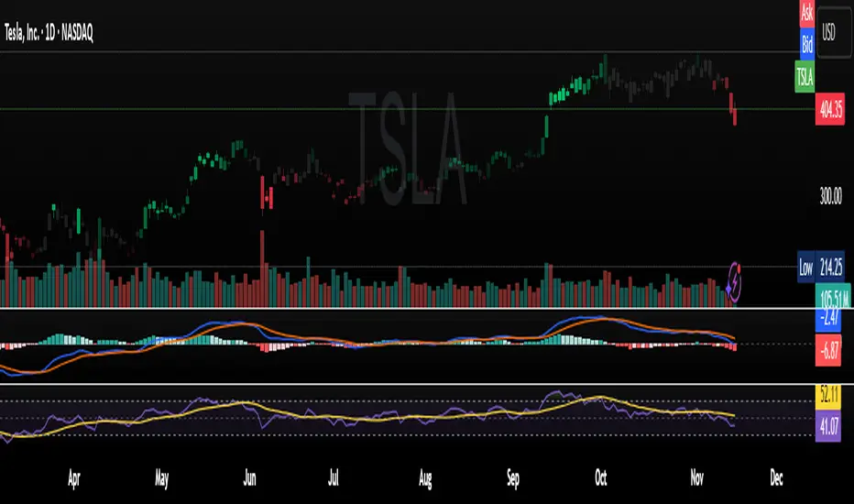The height and width of the screenshot is (504, 854).
Task: Click the 52.11 yellow RSI average label
Action: (x=827, y=396)
